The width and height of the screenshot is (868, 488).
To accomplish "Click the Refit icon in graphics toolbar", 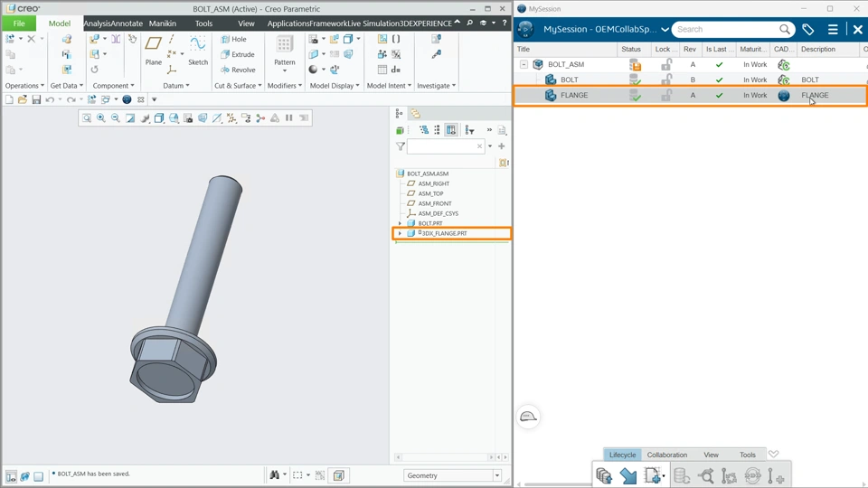I will coord(87,117).
